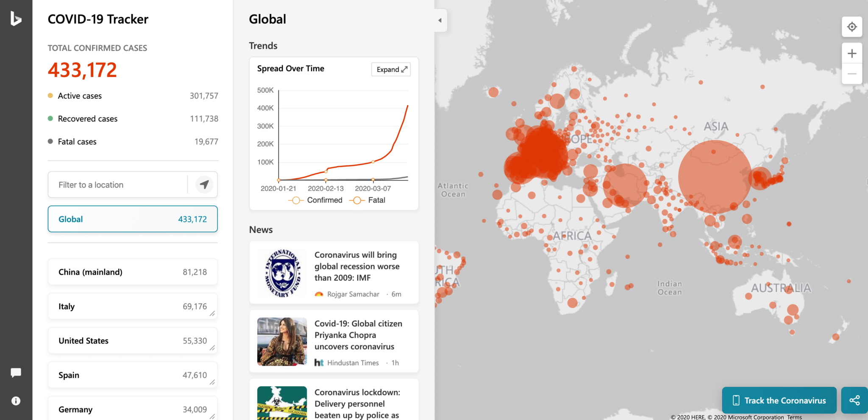Click the Bing logo icon
The height and width of the screenshot is (420, 868).
click(16, 19)
